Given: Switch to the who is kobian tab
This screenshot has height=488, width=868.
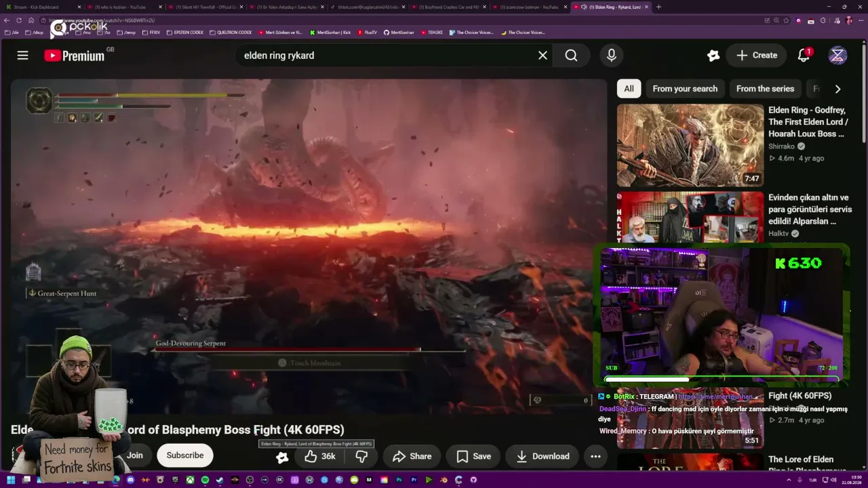Looking at the screenshot, I should pos(125,7).
